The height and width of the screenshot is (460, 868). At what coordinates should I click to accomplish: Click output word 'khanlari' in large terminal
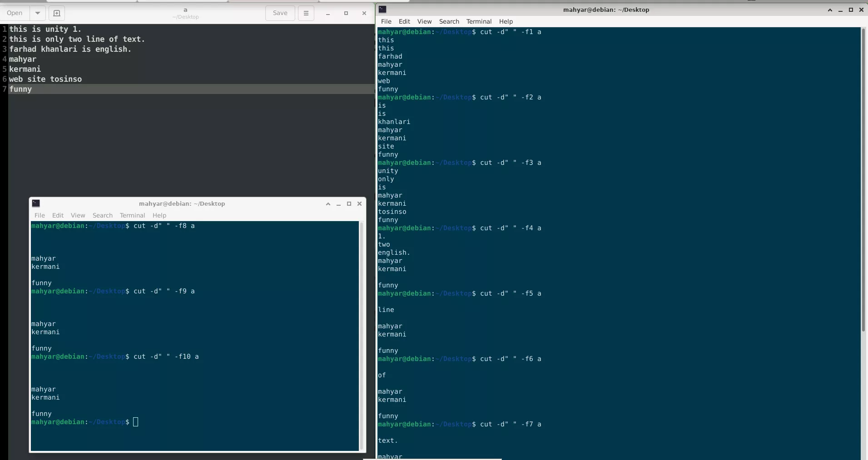394,122
